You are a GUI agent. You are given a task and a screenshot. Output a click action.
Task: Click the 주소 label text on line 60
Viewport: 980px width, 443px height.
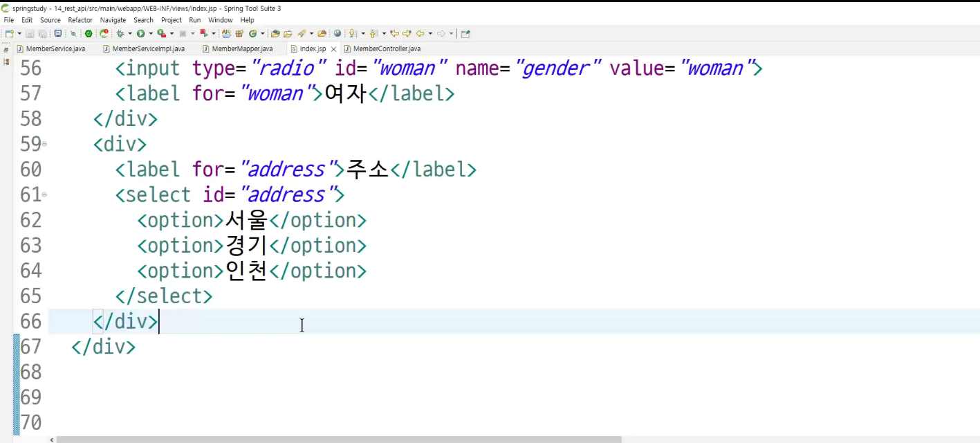(x=367, y=169)
